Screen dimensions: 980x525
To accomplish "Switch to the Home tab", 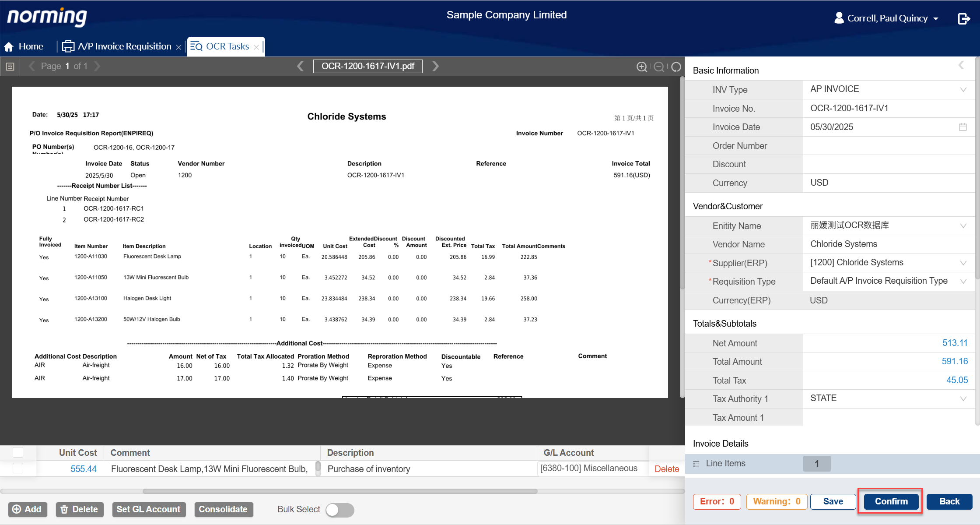I will point(24,46).
